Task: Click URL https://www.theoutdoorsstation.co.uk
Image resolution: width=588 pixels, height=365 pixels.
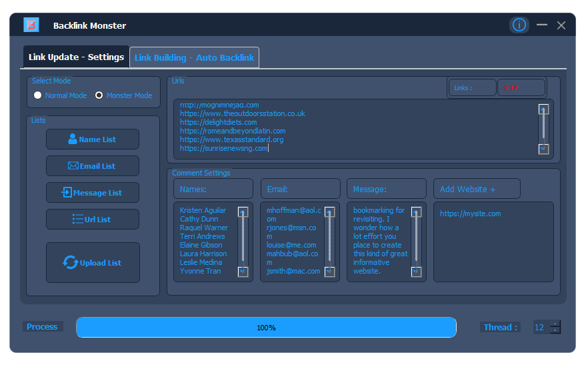Action: (242, 113)
